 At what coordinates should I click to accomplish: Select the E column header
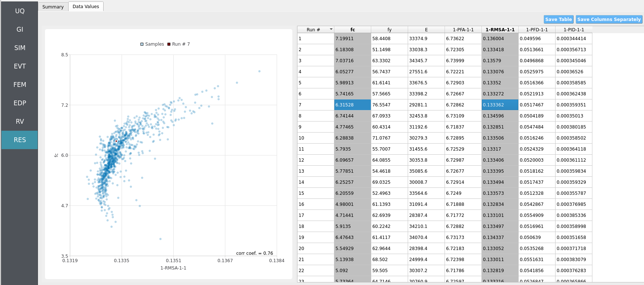426,29
